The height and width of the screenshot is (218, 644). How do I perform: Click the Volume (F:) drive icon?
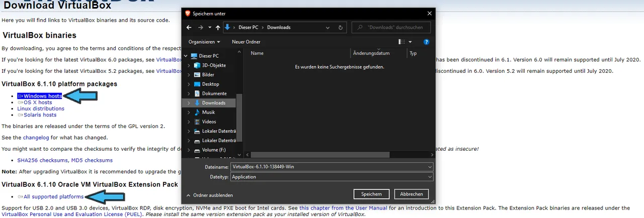[197, 150]
